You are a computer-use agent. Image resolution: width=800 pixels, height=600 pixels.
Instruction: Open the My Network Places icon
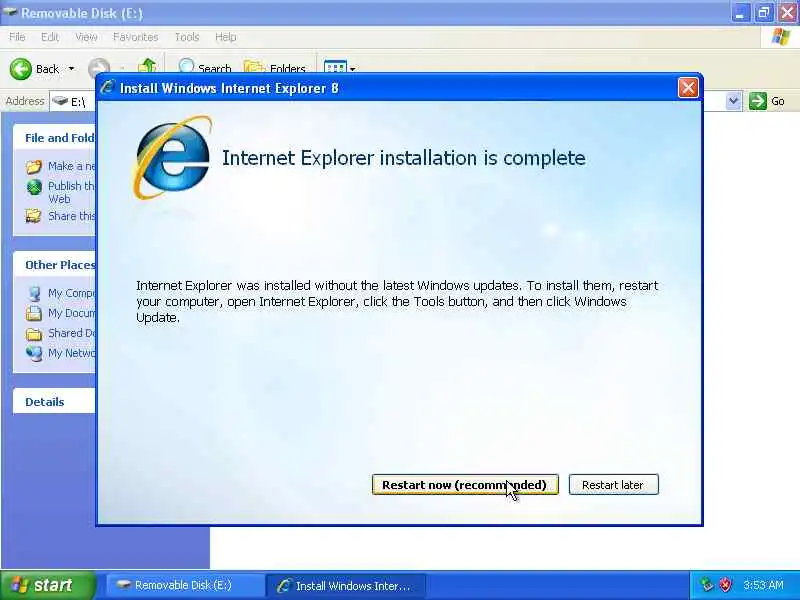click(x=34, y=353)
